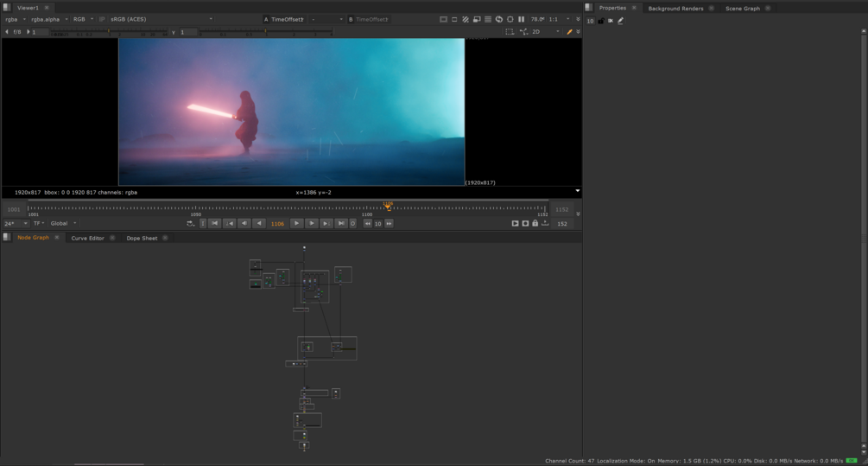
Task: Open the sRGB (ACES) view transform dropdown
Action: tap(161, 19)
